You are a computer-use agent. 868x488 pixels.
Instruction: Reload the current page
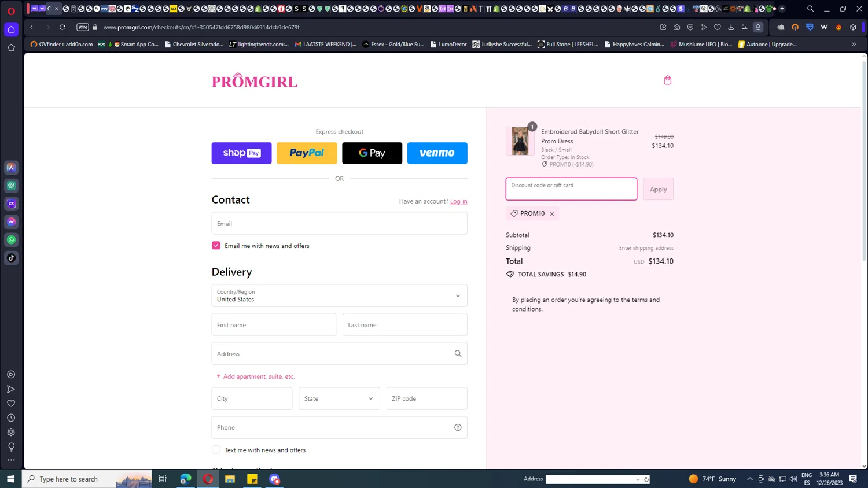(x=62, y=27)
